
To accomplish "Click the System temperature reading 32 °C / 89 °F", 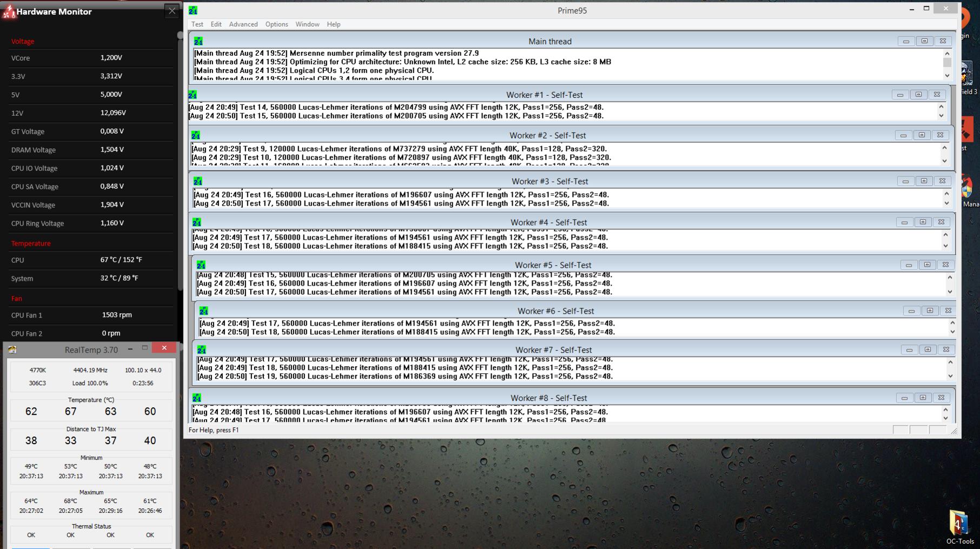I will tap(119, 279).
